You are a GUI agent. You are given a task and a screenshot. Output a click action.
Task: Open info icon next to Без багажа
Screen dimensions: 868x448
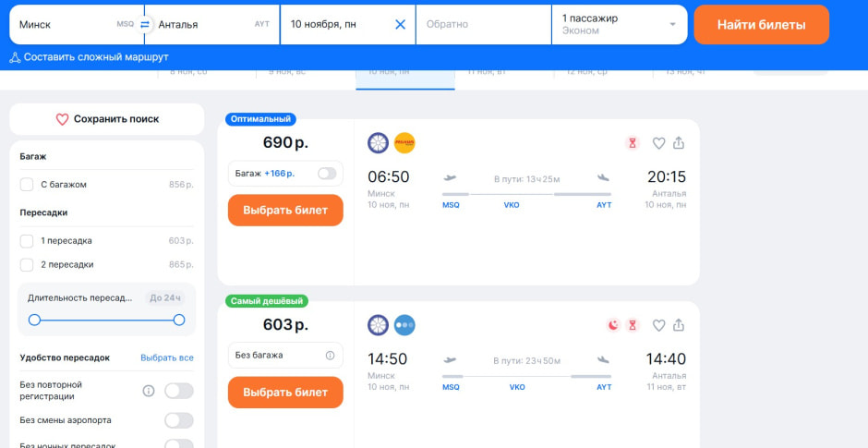coord(330,355)
